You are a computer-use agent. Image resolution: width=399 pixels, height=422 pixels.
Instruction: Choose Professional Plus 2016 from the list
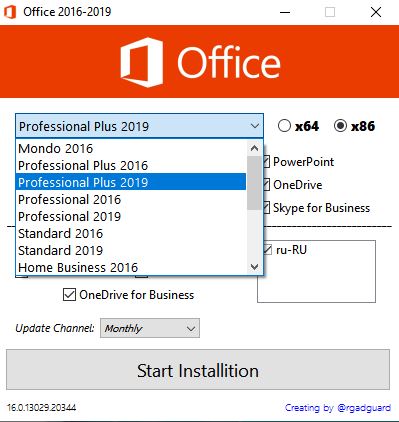point(131,165)
